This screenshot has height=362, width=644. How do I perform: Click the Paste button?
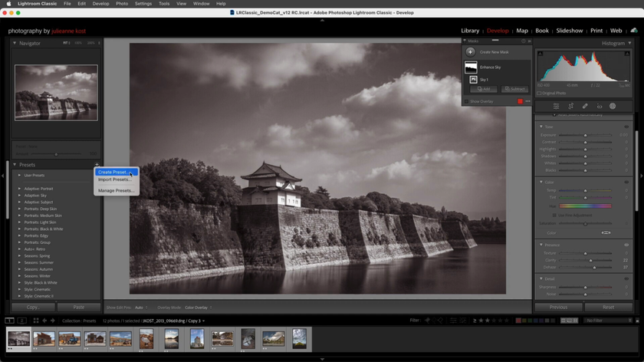tap(78, 308)
